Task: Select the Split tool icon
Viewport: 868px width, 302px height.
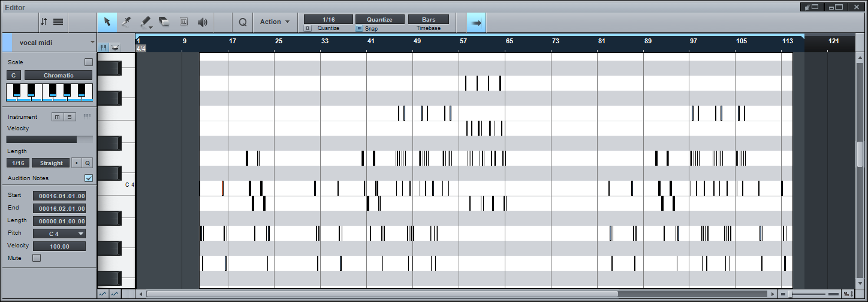Action: pyautogui.click(x=126, y=22)
